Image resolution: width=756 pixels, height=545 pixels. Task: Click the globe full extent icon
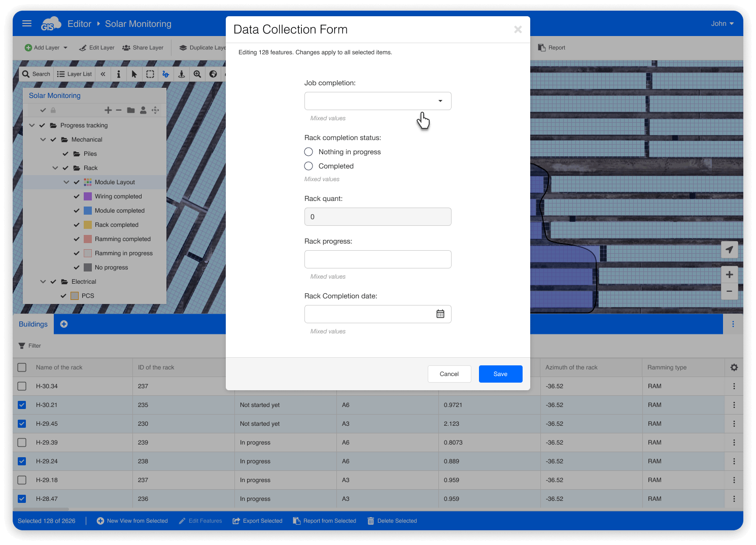click(213, 74)
